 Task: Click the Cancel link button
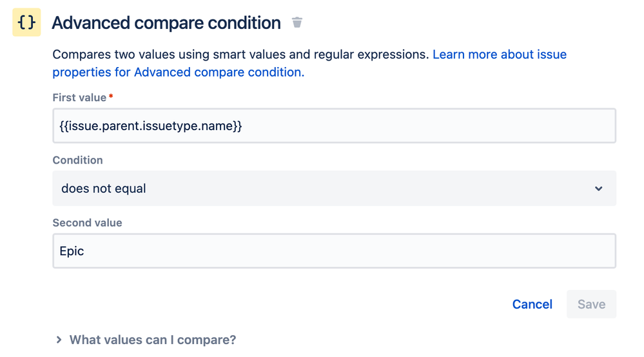pyautogui.click(x=532, y=304)
